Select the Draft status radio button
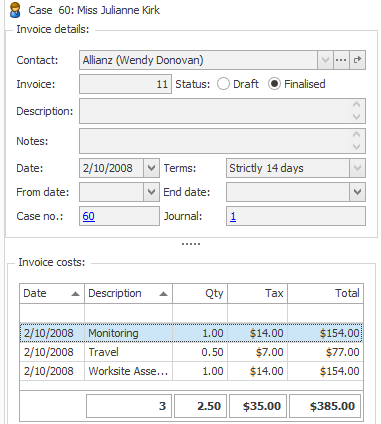Screen dimensions: 381x424 pyautogui.click(x=223, y=84)
